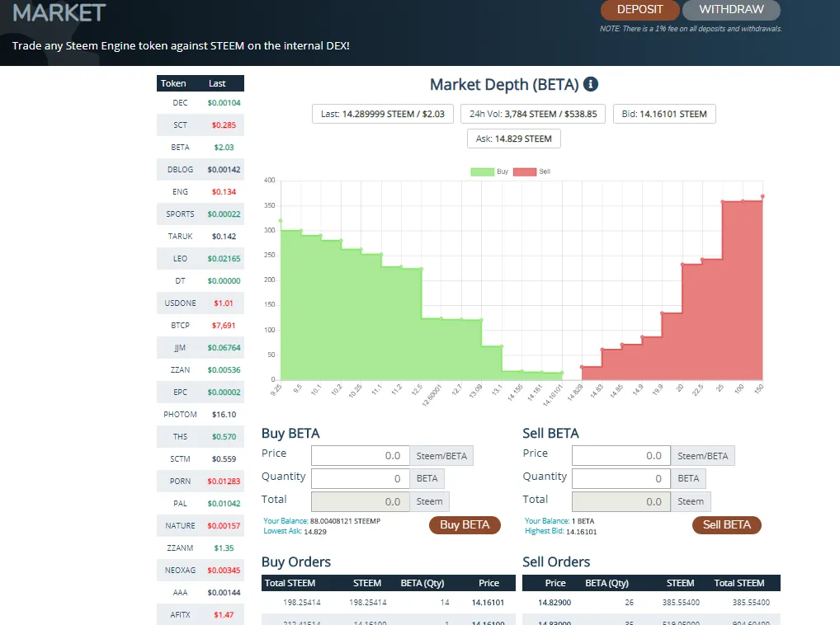Screen dimensions: 840x625
Task: Select the DBLOG token row
Action: tap(201, 170)
